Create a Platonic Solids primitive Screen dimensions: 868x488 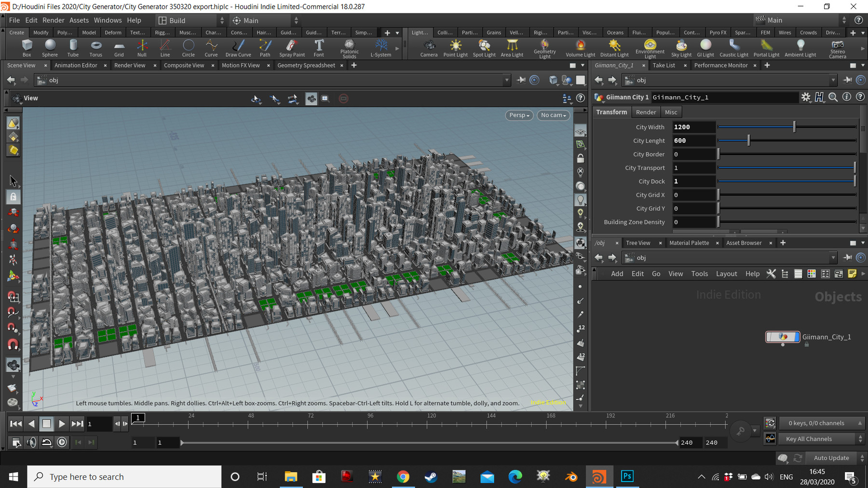coord(349,48)
